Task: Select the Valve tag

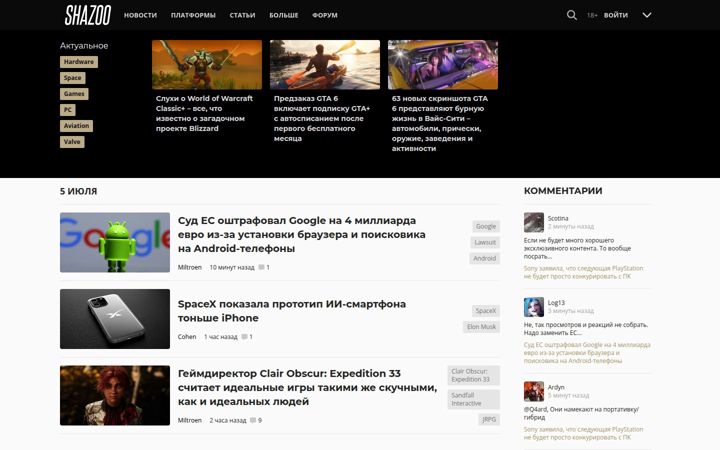Action: click(72, 142)
